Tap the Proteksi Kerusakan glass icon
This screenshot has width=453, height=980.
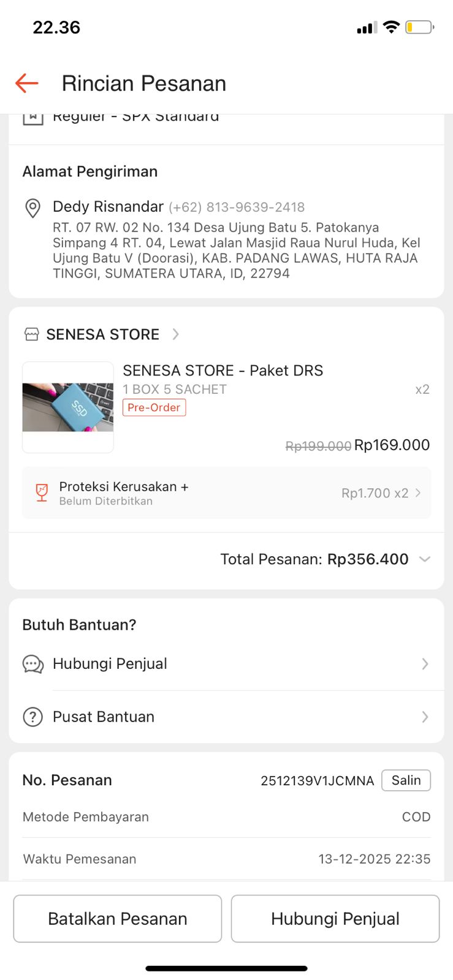(42, 492)
